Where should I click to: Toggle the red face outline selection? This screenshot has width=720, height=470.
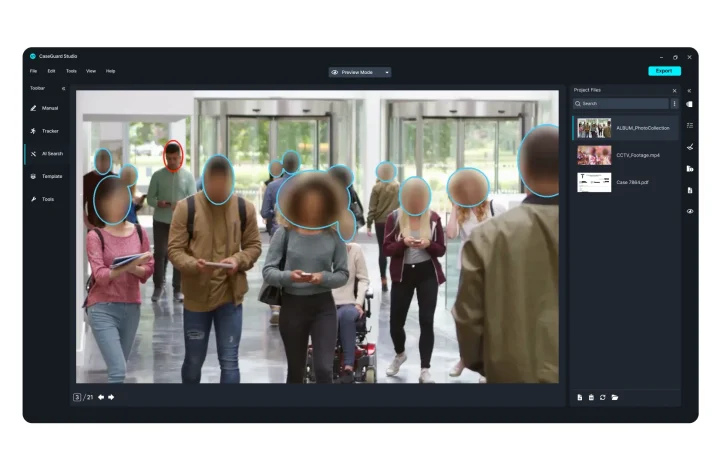[x=173, y=154]
